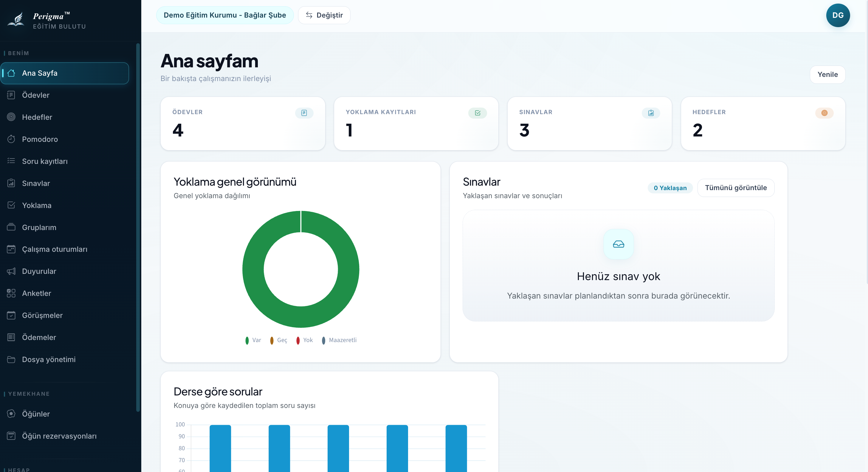Click the Yoklama Kayıtları checkmark icon
Screen dimensions: 868x472
(478, 113)
